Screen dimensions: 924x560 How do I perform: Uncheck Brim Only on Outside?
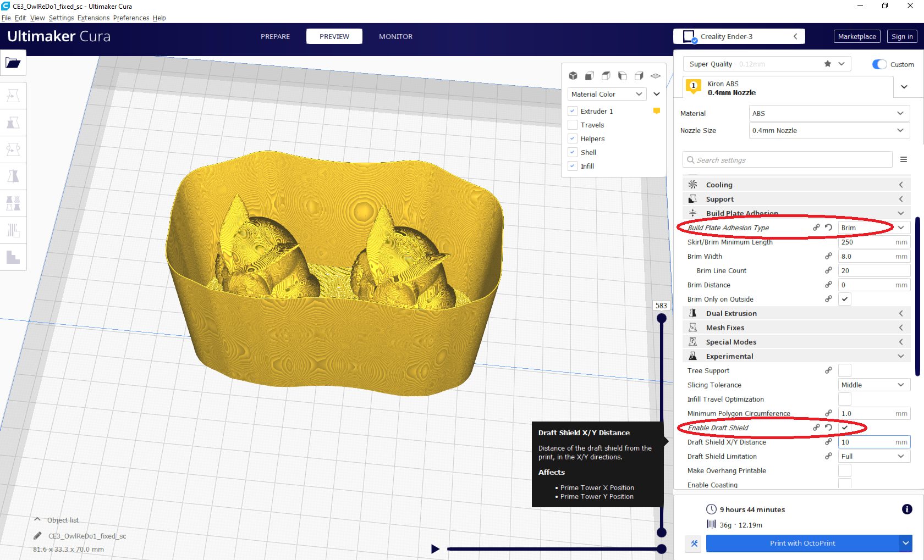tap(845, 299)
